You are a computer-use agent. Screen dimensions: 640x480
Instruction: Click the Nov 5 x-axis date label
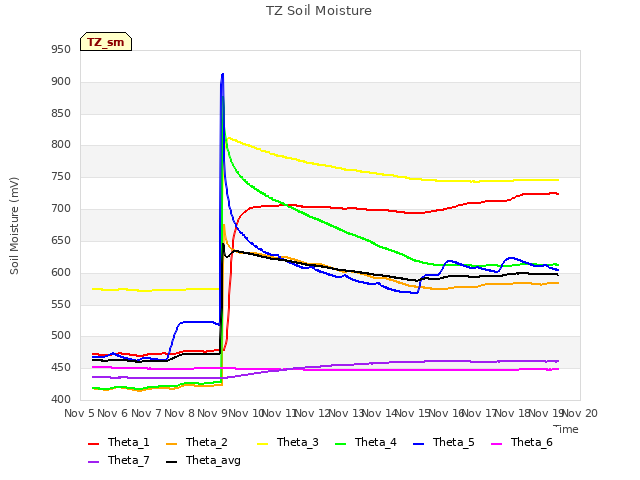[80, 413]
